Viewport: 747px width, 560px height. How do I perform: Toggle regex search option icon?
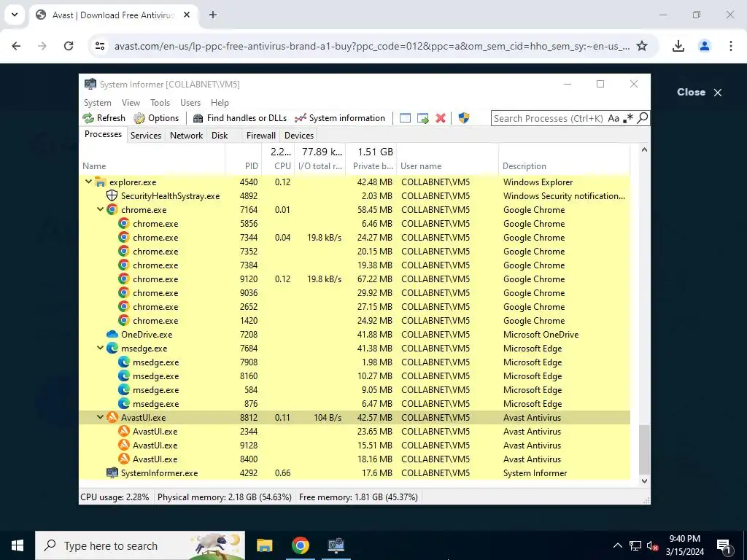tap(628, 118)
